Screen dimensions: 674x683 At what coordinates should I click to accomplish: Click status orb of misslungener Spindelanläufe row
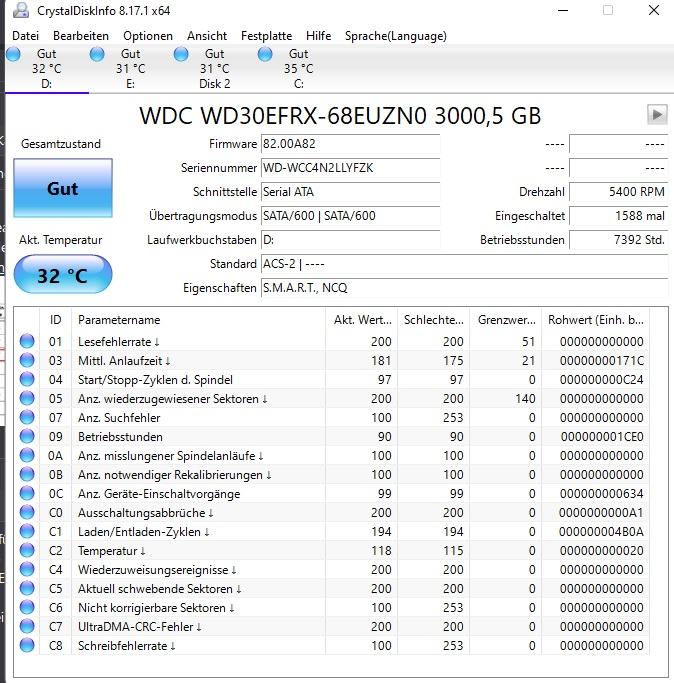click(x=27, y=455)
